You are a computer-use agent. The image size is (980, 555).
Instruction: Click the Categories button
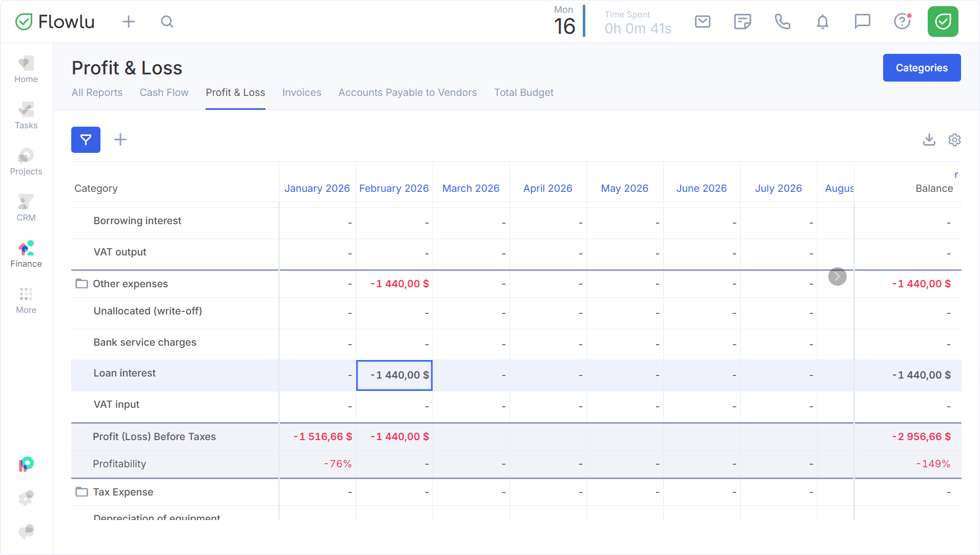click(x=921, y=68)
